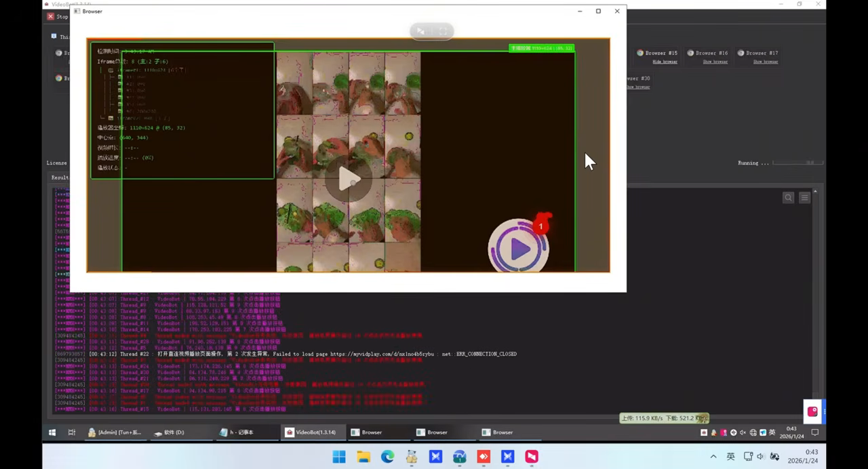Image resolution: width=868 pixels, height=469 pixels.
Task: Click the Show browser link under Browser #16
Action: point(715,62)
